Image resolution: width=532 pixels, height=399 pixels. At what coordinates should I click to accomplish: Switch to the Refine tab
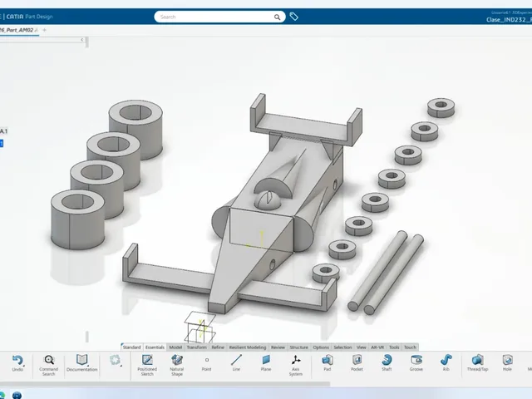pos(218,347)
